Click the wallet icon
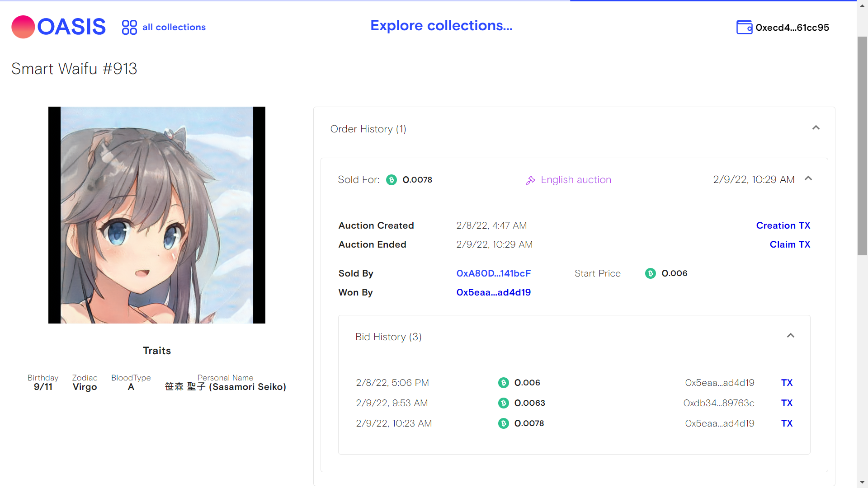Screen dimensions: 868x488 click(x=744, y=27)
